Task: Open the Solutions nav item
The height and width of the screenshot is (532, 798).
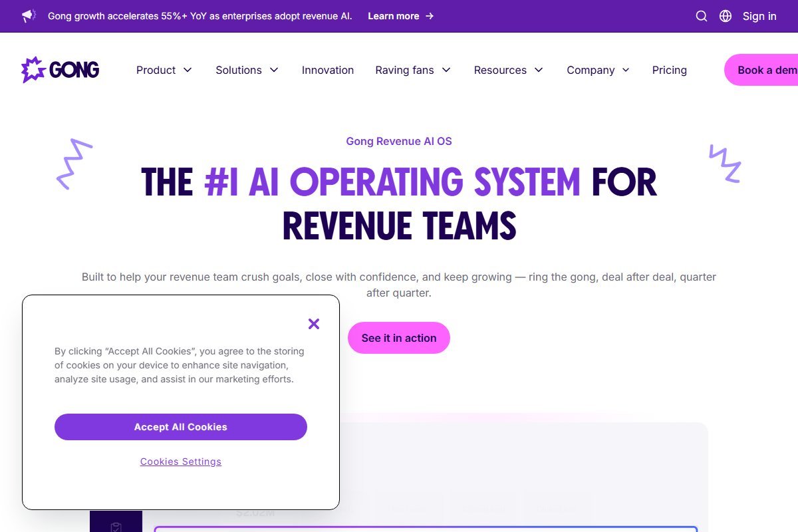Action: [x=239, y=70]
